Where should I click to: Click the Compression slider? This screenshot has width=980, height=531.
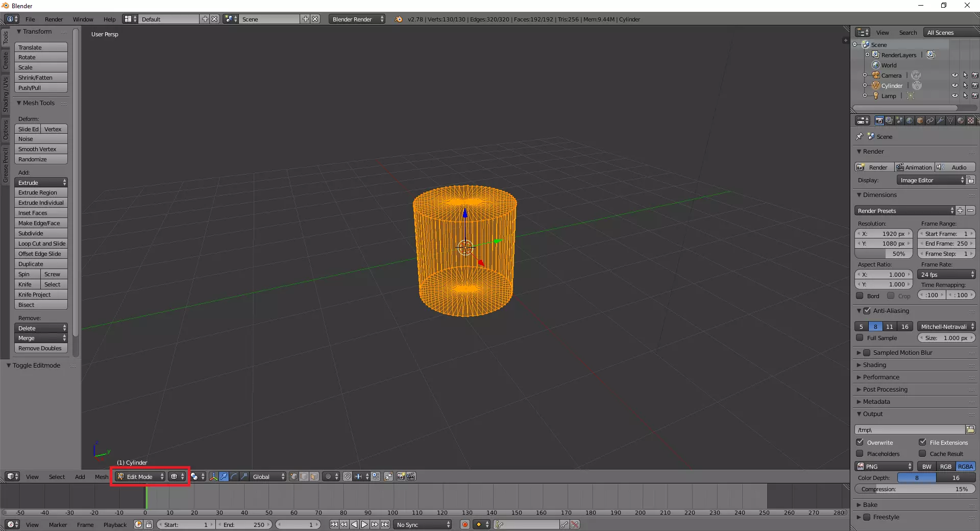tap(915, 489)
